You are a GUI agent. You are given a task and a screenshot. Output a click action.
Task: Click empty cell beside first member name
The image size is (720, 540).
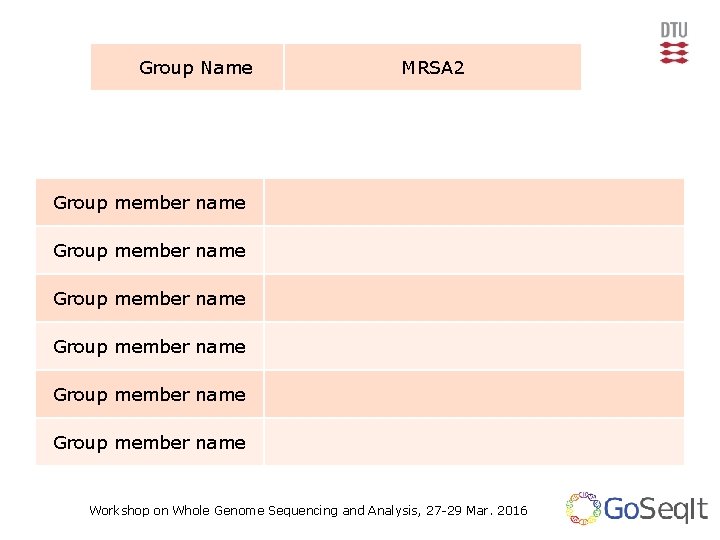(474, 202)
